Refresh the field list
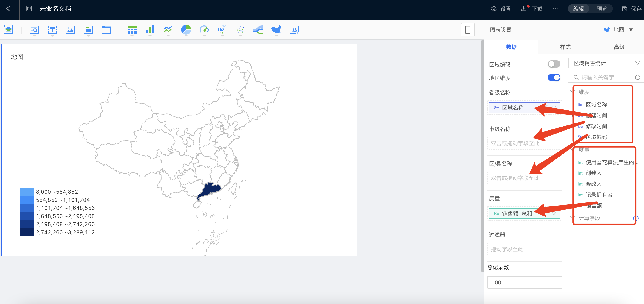 pyautogui.click(x=638, y=77)
